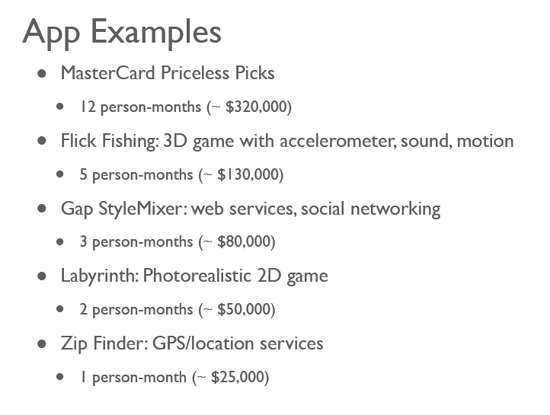The height and width of the screenshot is (415, 550).
Task: Click the bullet dot beside Labyrinth
Action: [x=42, y=276]
